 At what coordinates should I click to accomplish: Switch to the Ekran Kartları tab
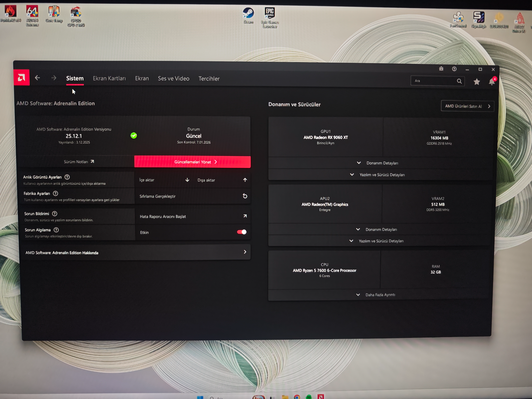coord(109,78)
